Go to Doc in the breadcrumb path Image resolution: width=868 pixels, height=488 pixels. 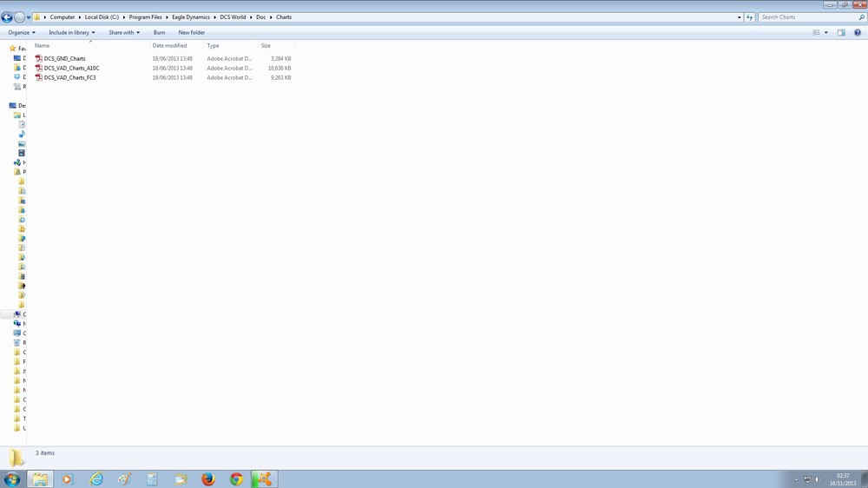[x=260, y=17]
